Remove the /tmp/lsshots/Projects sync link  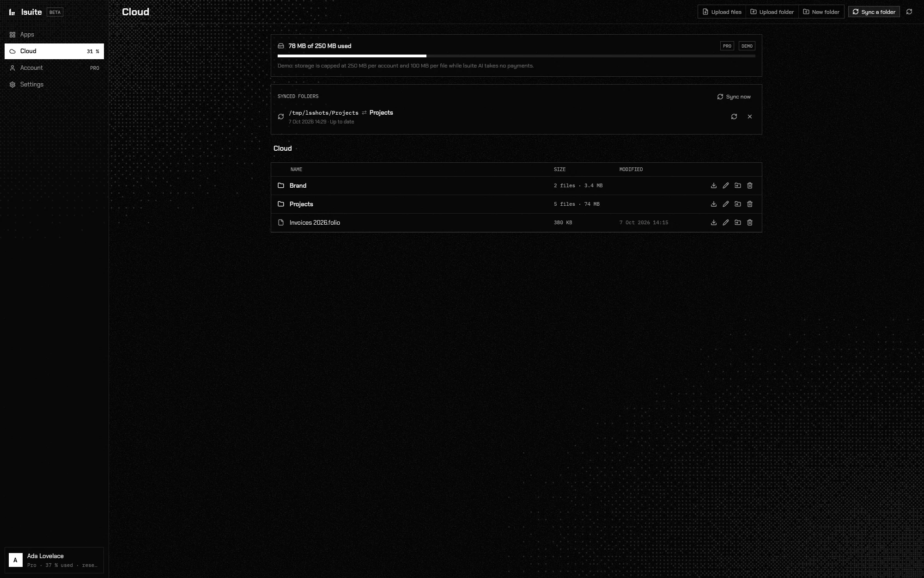pos(750,117)
